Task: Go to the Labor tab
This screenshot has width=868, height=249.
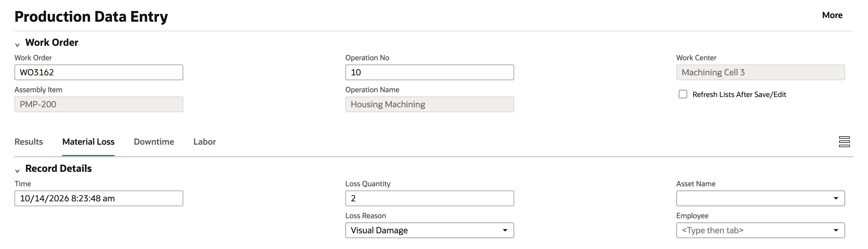Action: 205,142
